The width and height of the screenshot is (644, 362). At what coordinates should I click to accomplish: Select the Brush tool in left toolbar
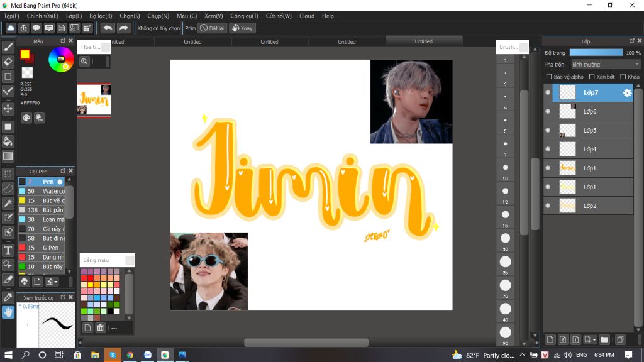(x=8, y=47)
